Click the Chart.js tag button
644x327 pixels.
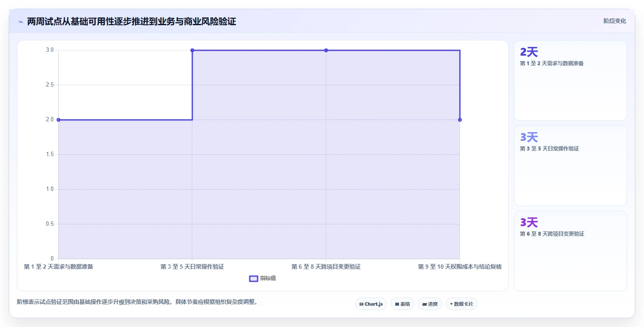pos(371,304)
